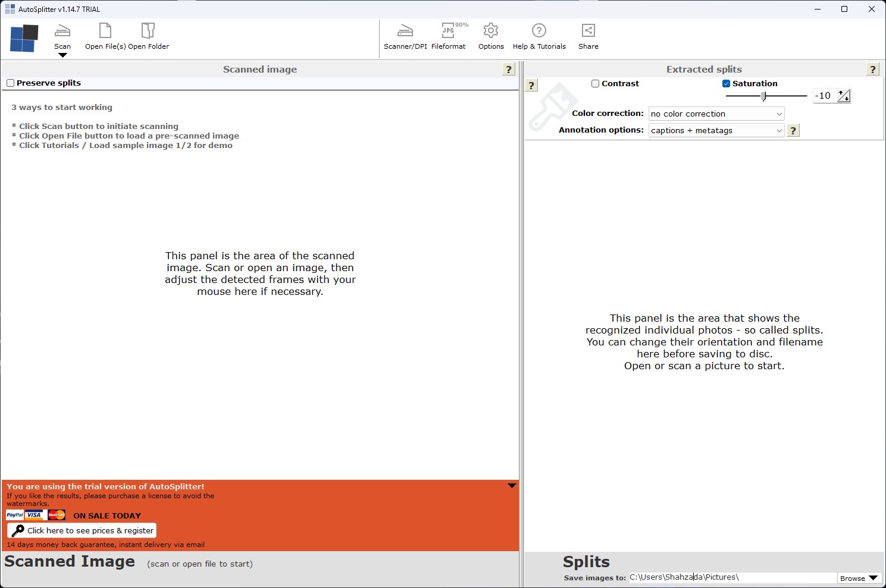This screenshot has width=886, height=588.
Task: Minimize the AutoSplitter window
Action: click(817, 9)
